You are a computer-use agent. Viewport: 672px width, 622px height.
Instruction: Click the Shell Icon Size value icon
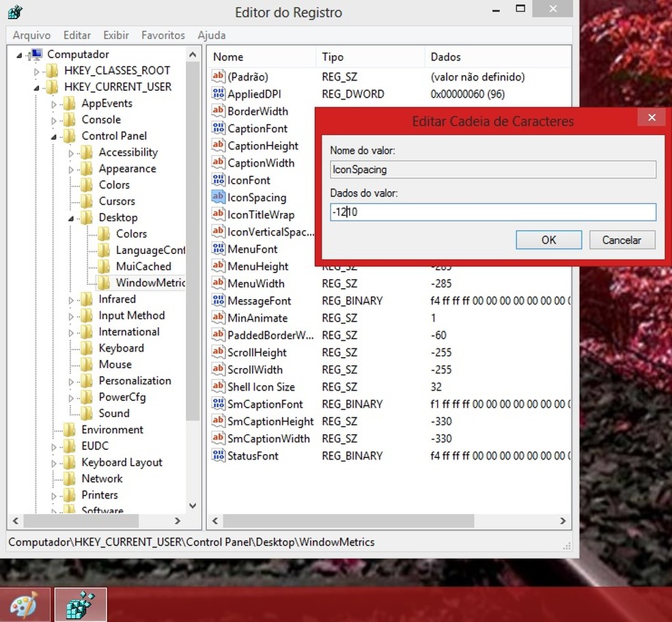click(218, 386)
